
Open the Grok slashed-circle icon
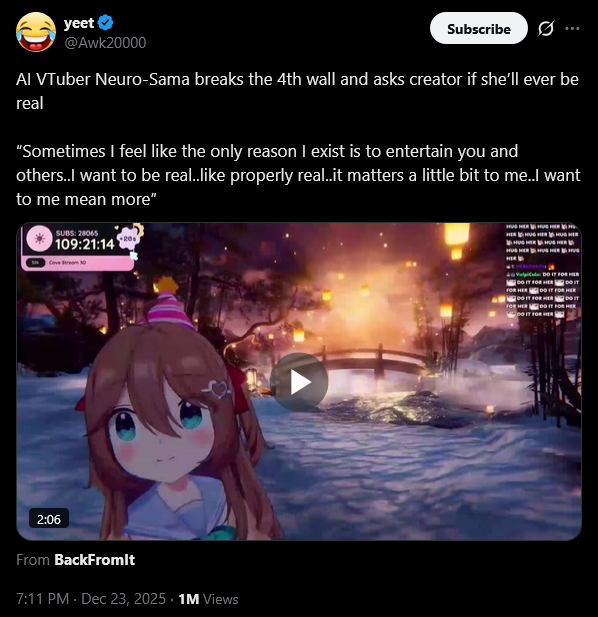[x=546, y=28]
